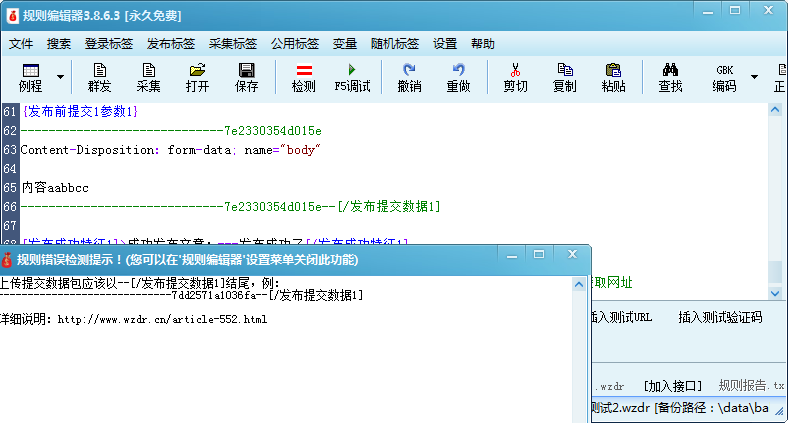Click the 规则编辑器 app title icon

pos(13,16)
